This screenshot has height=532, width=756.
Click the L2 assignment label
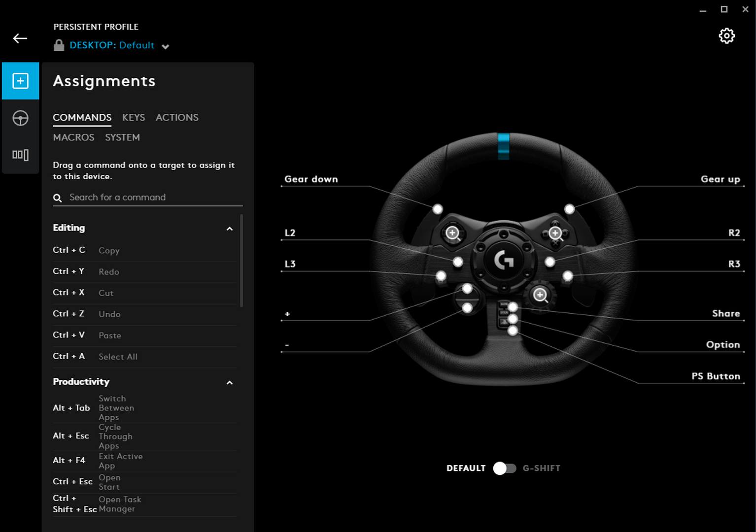[290, 233]
